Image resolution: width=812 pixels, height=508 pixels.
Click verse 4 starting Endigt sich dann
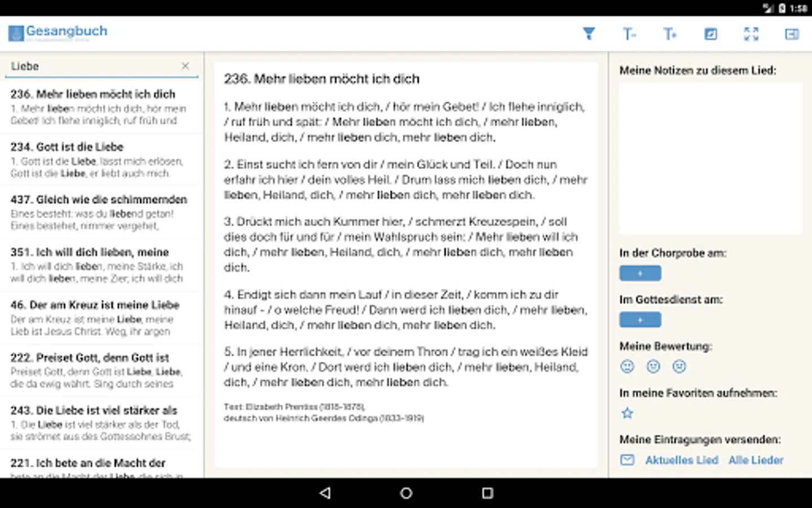(x=405, y=310)
